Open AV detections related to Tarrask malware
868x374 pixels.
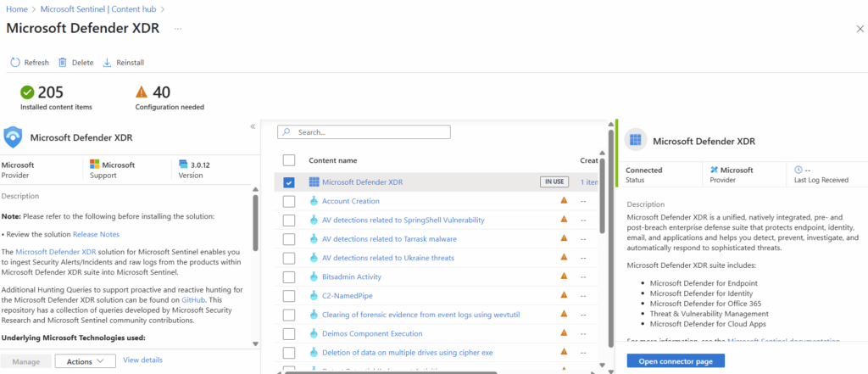(x=389, y=239)
